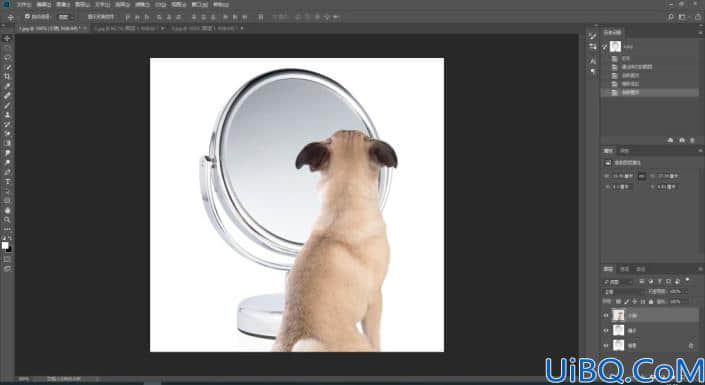Select the Lasso tool
This screenshot has width=705, height=385.
[x=7, y=57]
